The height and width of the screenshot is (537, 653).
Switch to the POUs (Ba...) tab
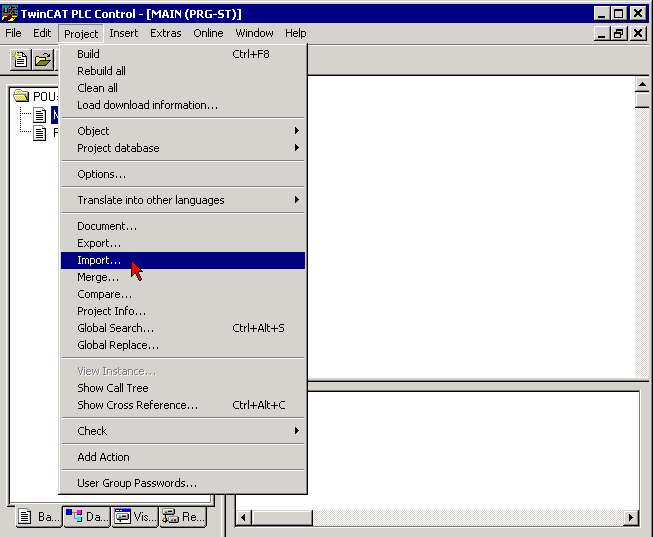(x=39, y=517)
